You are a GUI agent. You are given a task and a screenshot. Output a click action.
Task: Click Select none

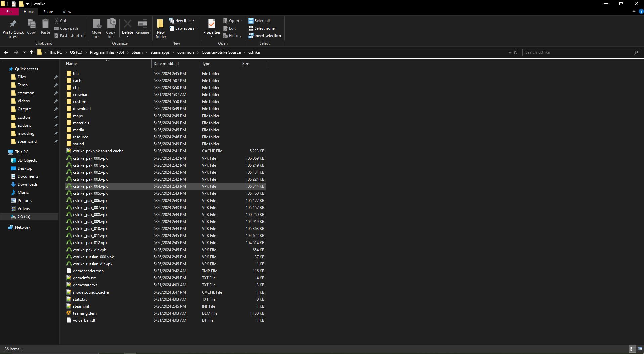click(x=261, y=28)
